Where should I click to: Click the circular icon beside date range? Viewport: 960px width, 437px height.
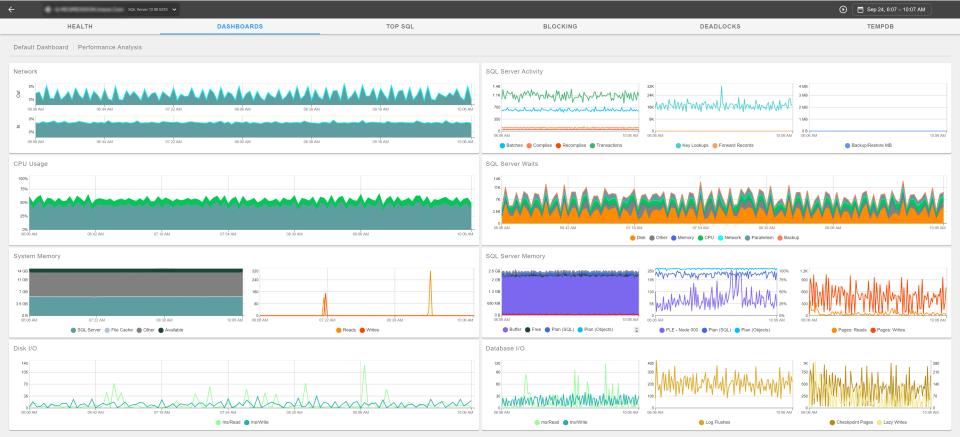pos(843,9)
